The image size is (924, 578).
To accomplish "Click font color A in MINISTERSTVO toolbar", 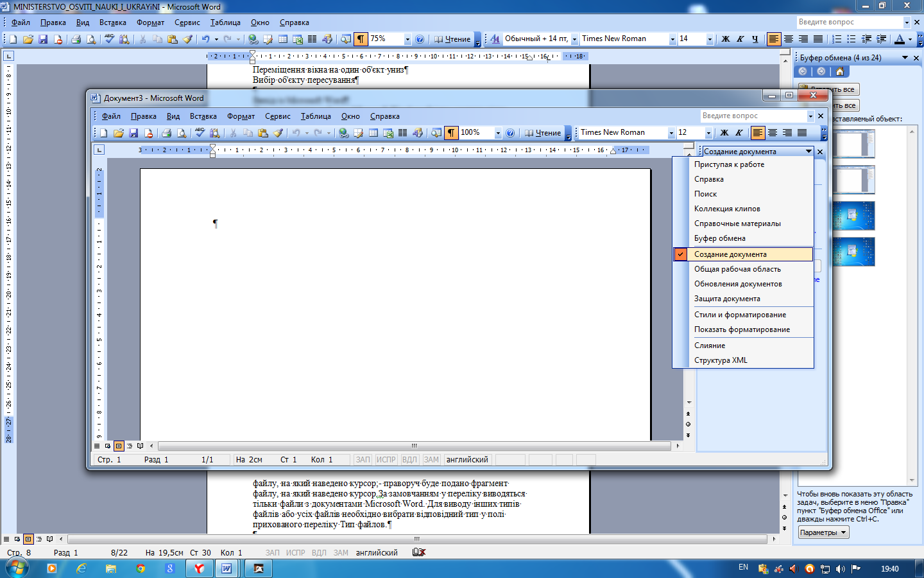I will tap(900, 39).
